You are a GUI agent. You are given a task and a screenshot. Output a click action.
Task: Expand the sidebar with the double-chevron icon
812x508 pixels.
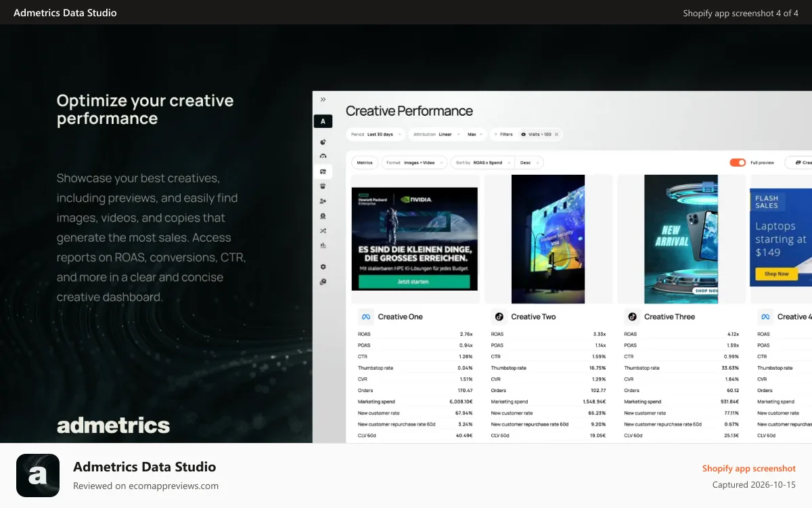point(323,100)
